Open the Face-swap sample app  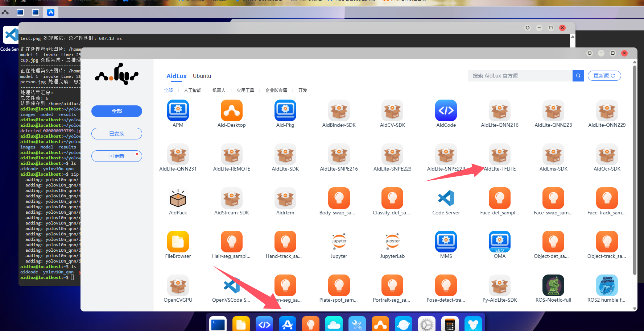click(x=553, y=198)
